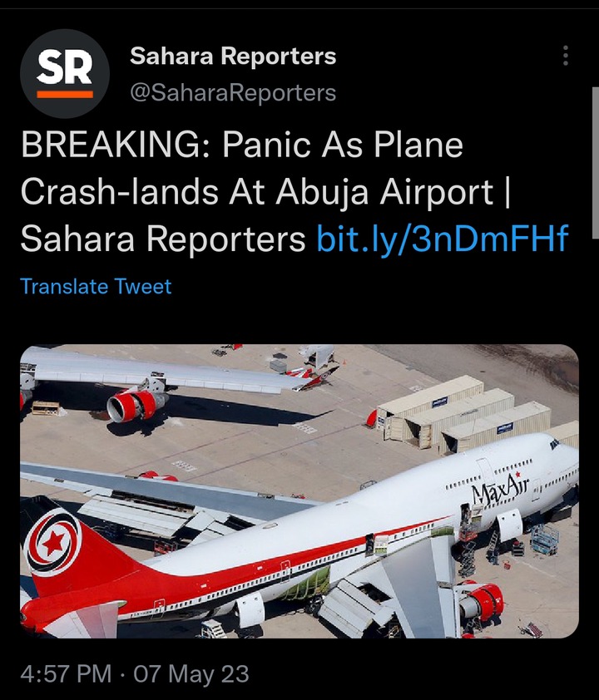Image resolution: width=599 pixels, height=700 pixels.
Task: Click "Sahara Reporters" text before the link
Action: coord(162,239)
